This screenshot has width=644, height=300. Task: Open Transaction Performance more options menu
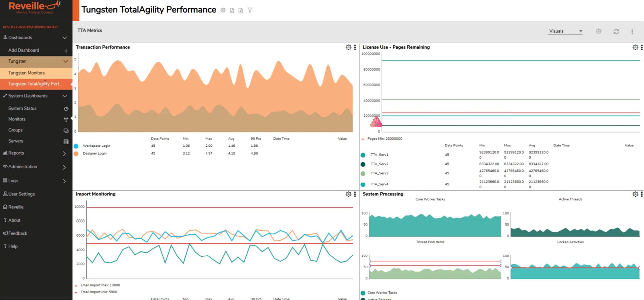pos(355,47)
